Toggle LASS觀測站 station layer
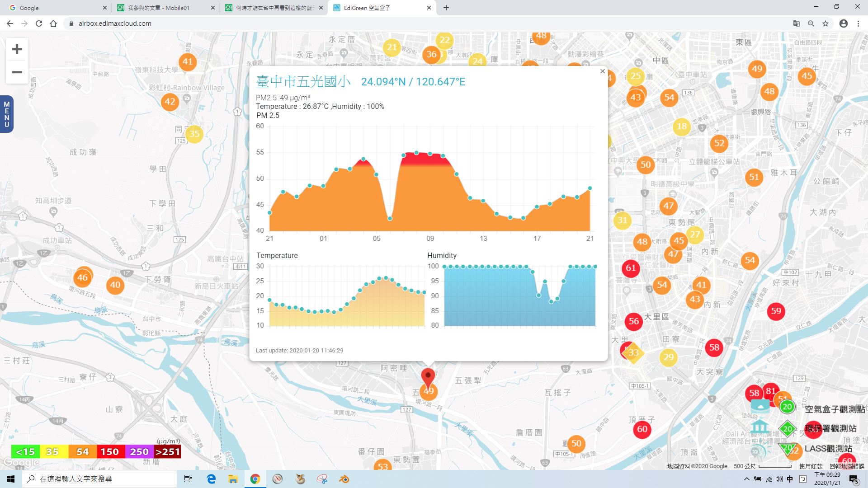 click(x=802, y=448)
